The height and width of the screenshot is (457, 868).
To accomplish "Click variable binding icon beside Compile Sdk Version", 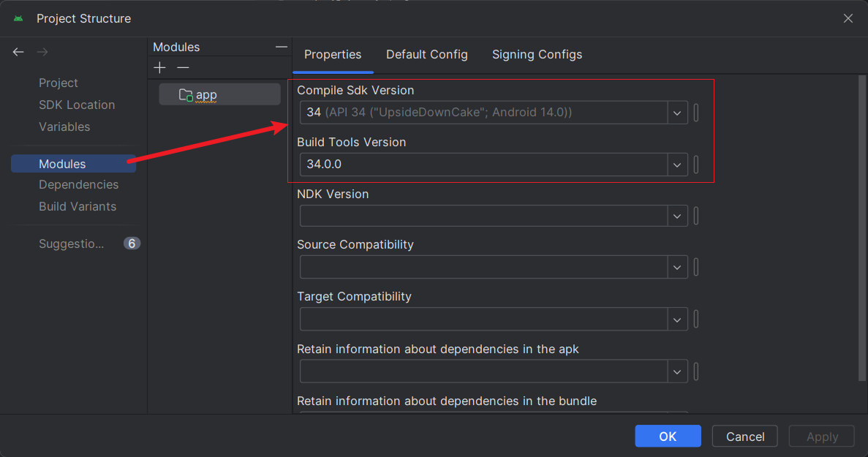I will 696,113.
